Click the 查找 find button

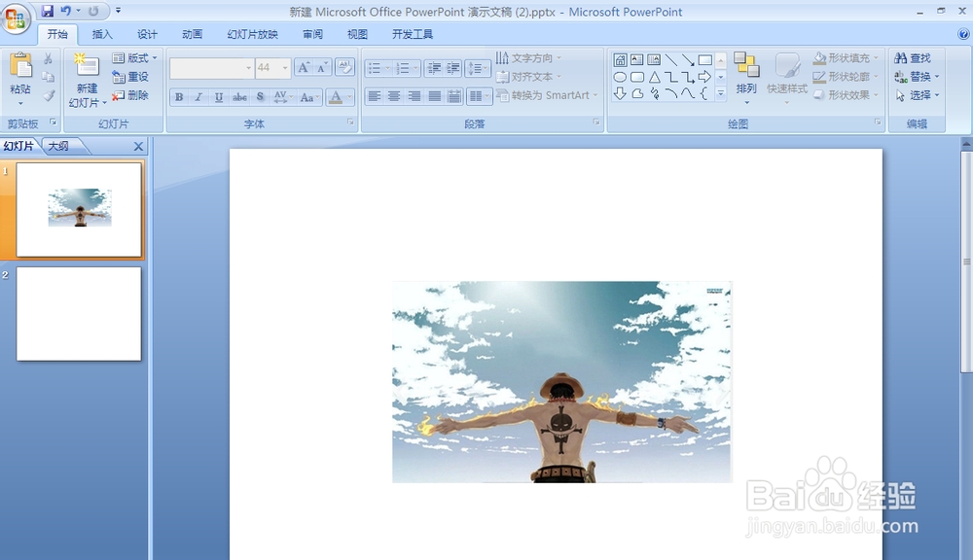tap(913, 58)
